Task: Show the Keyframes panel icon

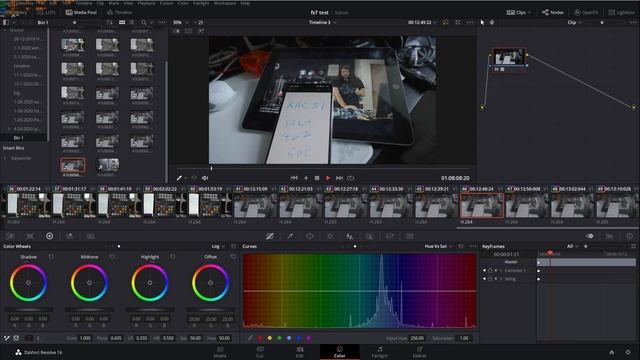Action: tap(589, 236)
